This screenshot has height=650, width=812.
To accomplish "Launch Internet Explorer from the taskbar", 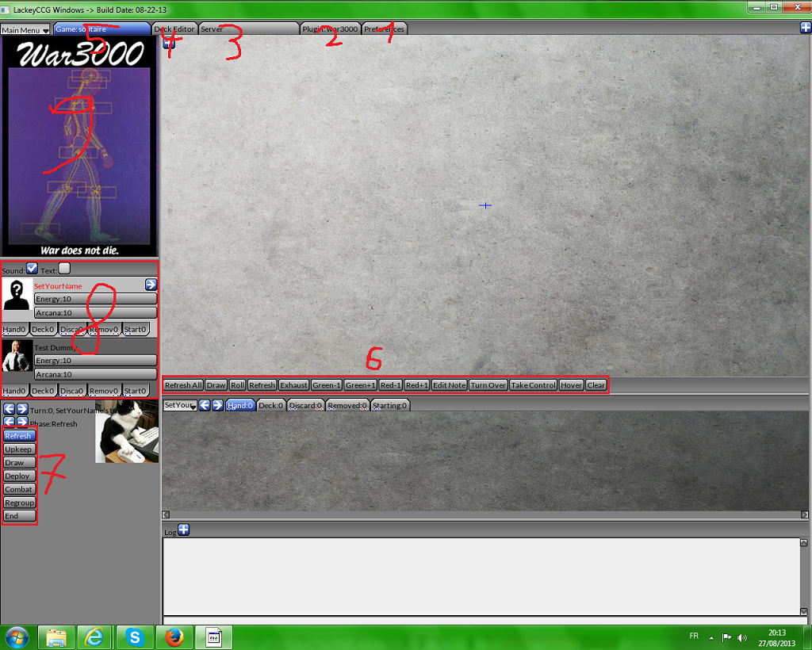I will (94, 637).
